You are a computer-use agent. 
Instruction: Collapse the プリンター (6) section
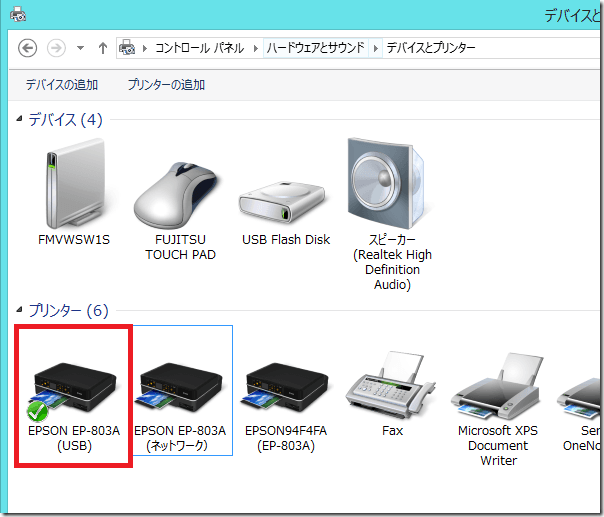click(x=21, y=311)
